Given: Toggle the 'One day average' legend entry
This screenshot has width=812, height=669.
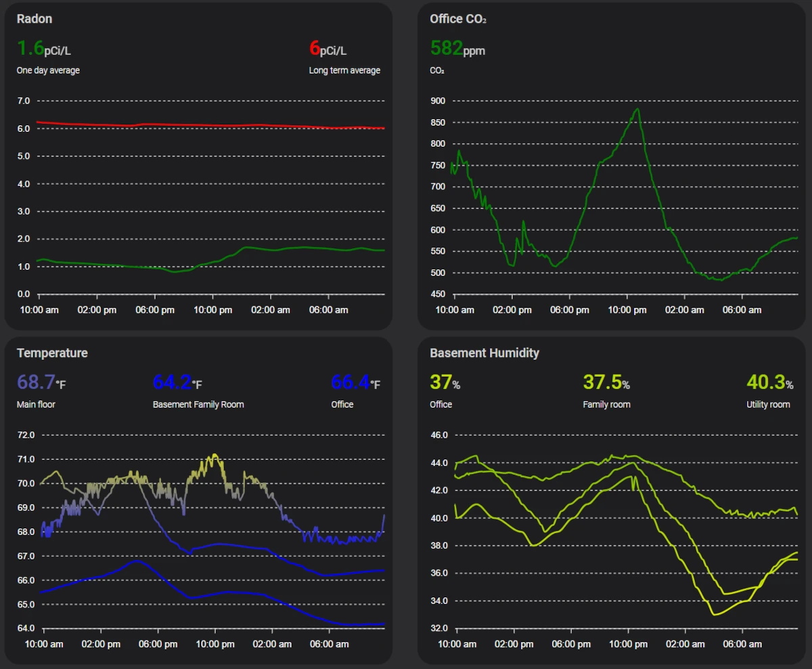Looking at the screenshot, I should pos(47,70).
